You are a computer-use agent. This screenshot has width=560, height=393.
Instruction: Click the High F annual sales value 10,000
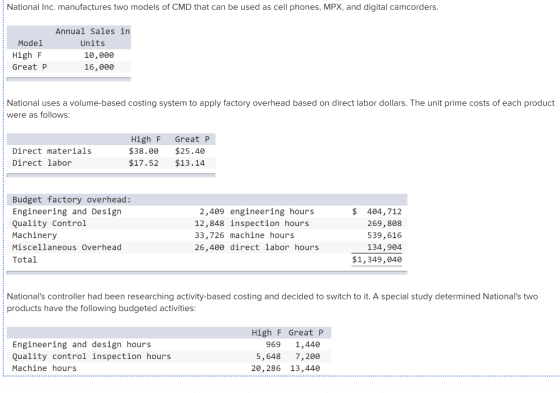pos(99,55)
